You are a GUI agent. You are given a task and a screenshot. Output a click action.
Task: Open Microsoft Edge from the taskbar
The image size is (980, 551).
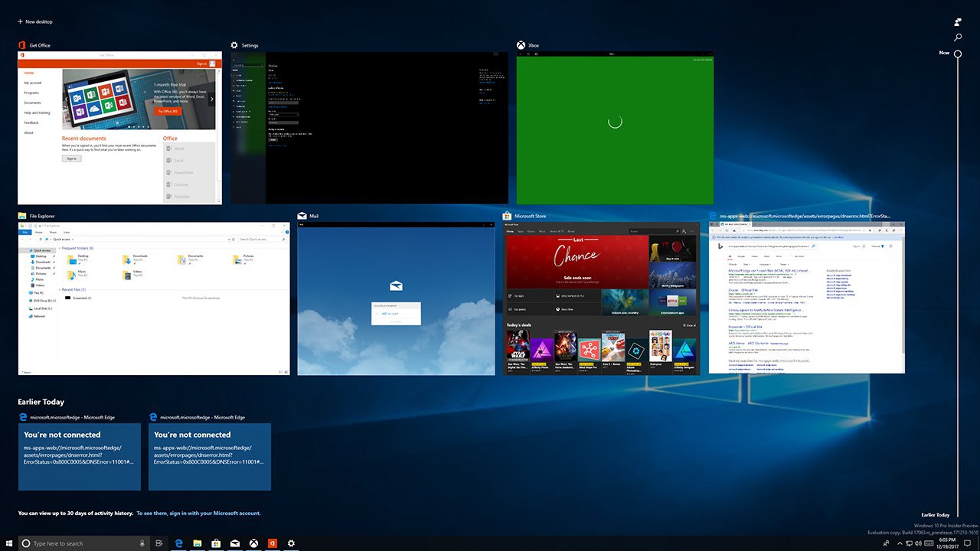coord(178,543)
